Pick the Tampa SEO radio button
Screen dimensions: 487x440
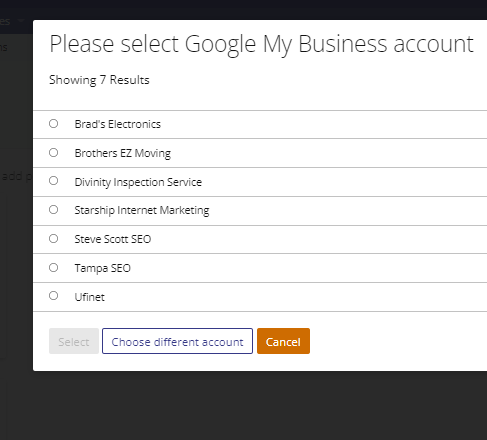[53, 268]
